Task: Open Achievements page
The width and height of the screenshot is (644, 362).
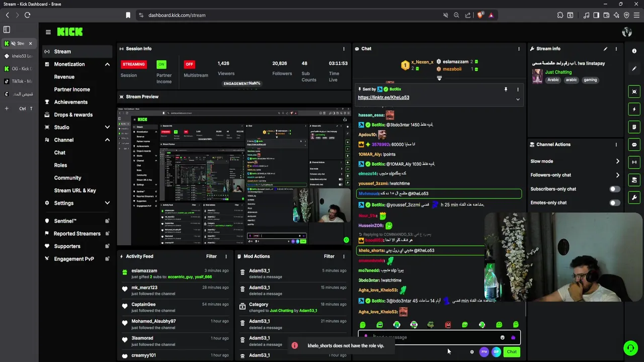Action: (70, 102)
